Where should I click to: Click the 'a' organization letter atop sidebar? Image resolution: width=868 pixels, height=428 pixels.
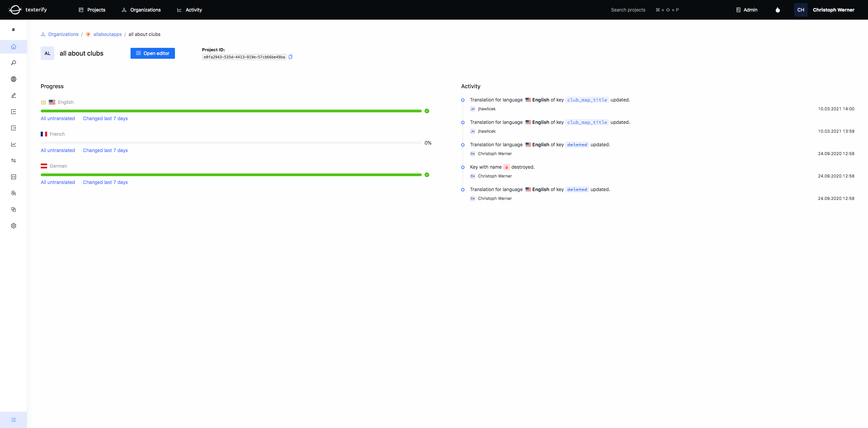[x=13, y=29]
